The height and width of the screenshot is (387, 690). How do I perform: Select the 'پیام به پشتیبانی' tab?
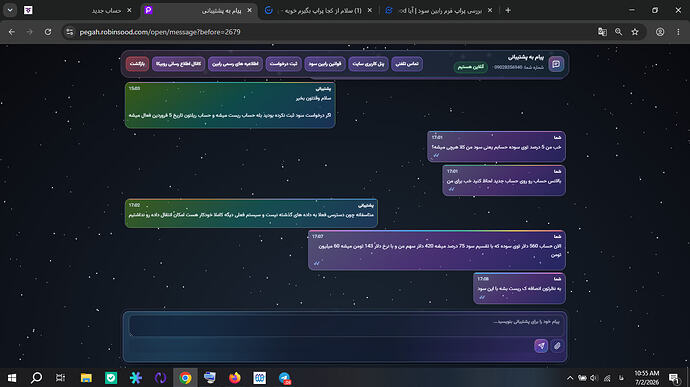[x=198, y=10]
